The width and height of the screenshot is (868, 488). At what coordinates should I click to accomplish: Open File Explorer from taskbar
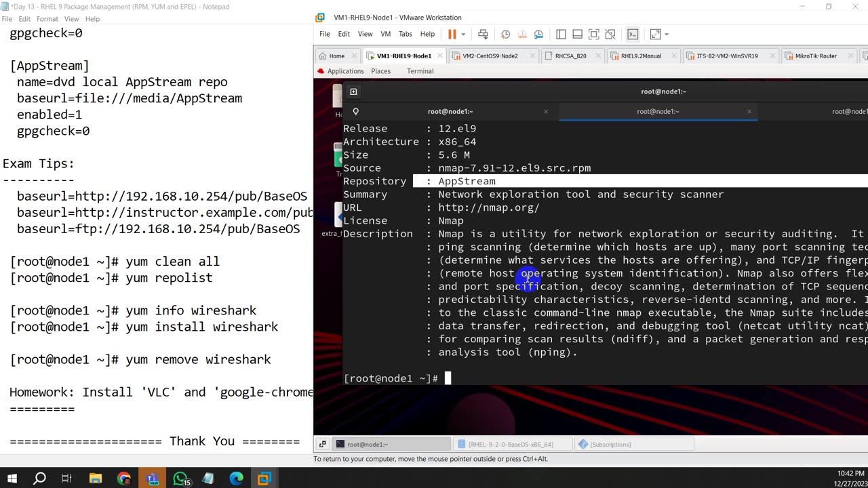pyautogui.click(x=95, y=479)
